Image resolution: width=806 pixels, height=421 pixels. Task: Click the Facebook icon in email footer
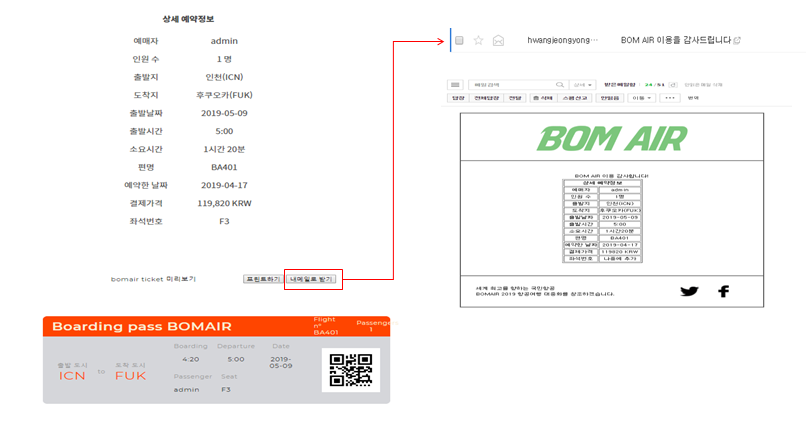723,291
